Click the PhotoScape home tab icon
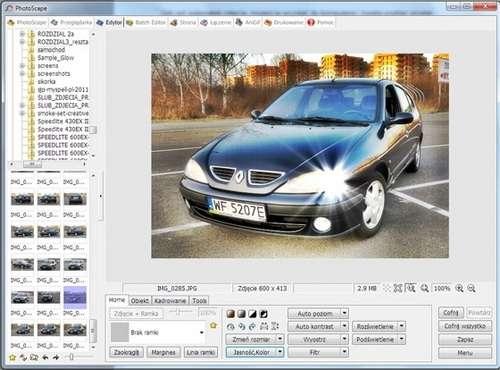Viewport: 500px width, 370px height. 11,22
